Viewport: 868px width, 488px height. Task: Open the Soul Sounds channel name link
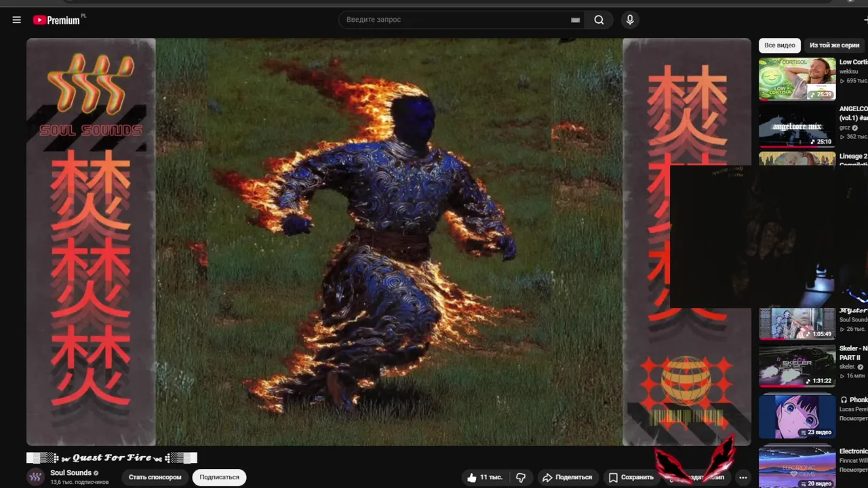tap(71, 472)
